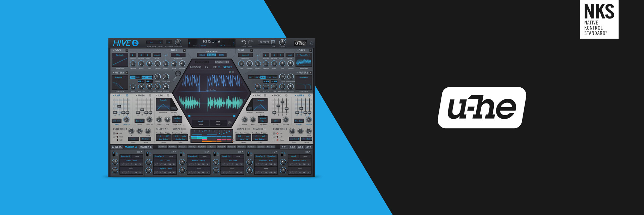Image resolution: width=644 pixels, height=215 pixels.
Task: Toggle matrix slot 04 On/Off switch
Action: 215,154
